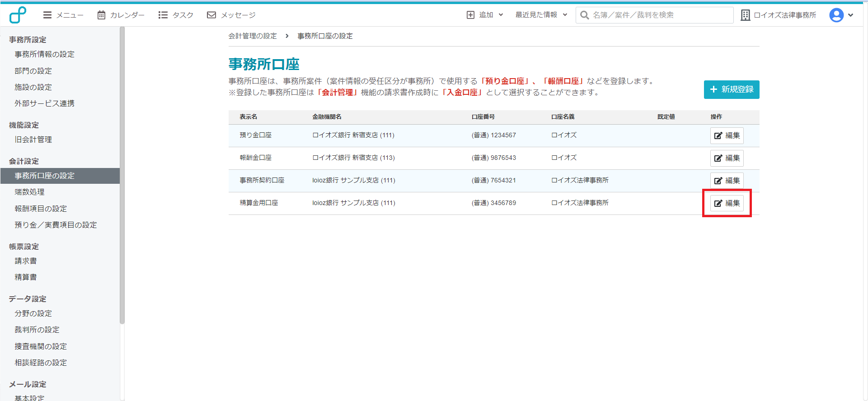Click account number (普通) 7654321
Image resolution: width=868 pixels, height=401 pixels.
[x=494, y=180]
